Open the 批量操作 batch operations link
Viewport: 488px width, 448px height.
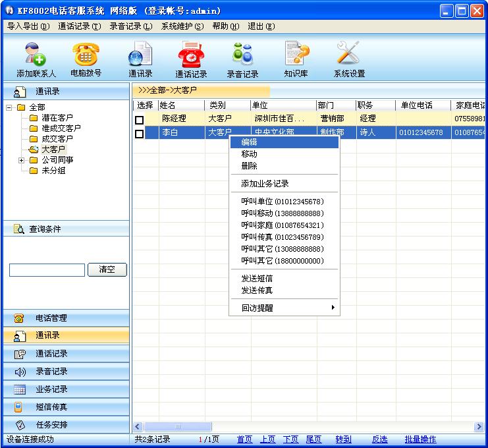click(420, 439)
